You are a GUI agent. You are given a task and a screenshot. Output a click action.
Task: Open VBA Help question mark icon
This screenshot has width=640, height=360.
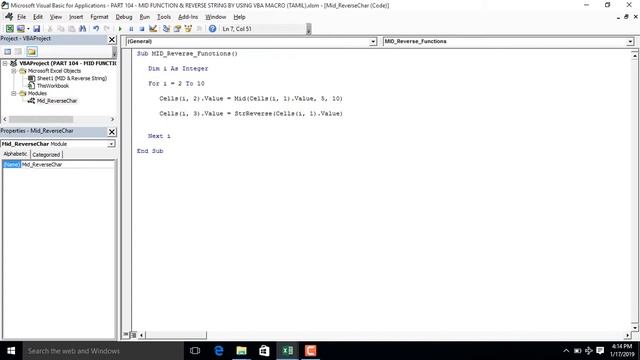pos(212,29)
